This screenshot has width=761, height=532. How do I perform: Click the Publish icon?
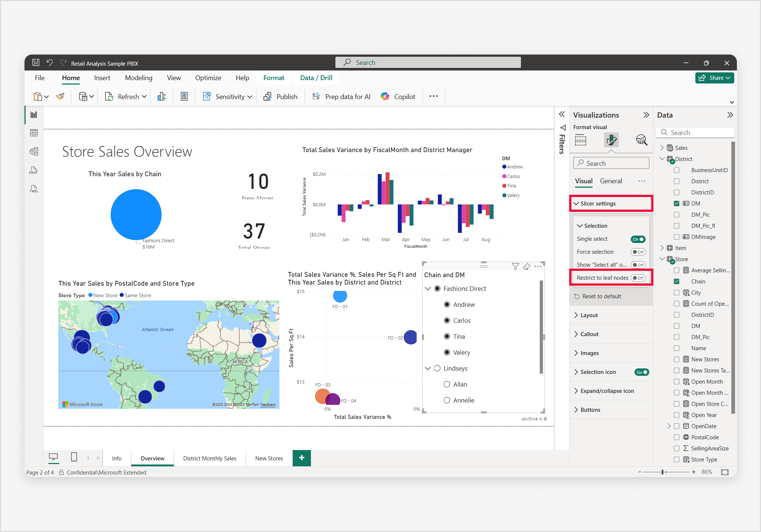tap(268, 96)
